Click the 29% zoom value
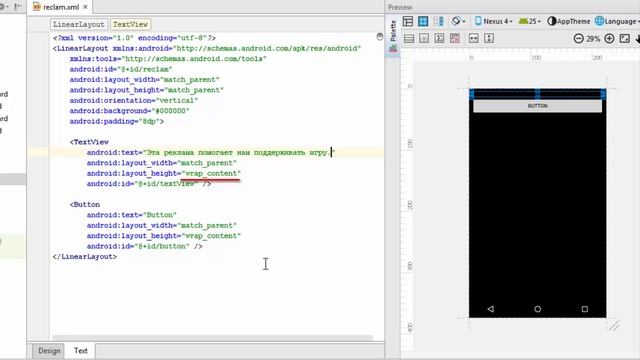Screen dimensions: 640x360 (x=593, y=39)
